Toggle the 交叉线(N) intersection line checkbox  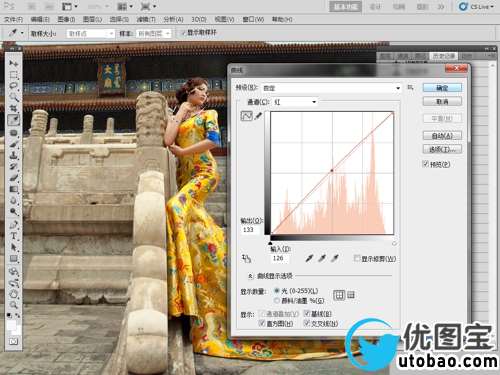(x=307, y=323)
